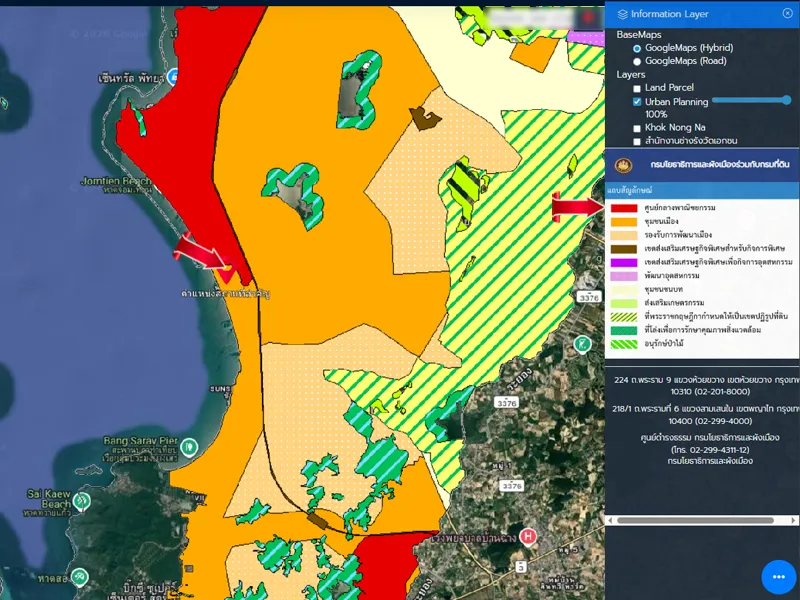The height and width of the screenshot is (600, 800).
Task: Click the Jomtien Beach map label
Action: (x=115, y=182)
